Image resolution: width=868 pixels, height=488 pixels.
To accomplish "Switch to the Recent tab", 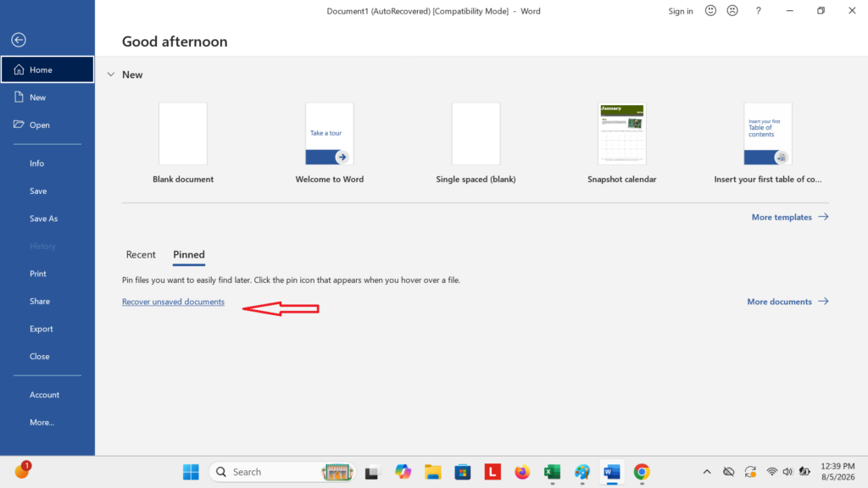I will pos(141,254).
